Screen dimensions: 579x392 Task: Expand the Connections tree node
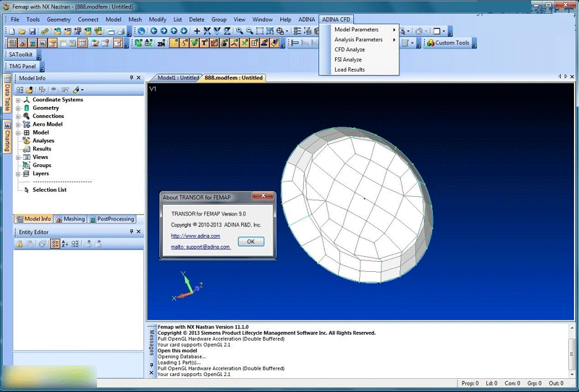17,116
